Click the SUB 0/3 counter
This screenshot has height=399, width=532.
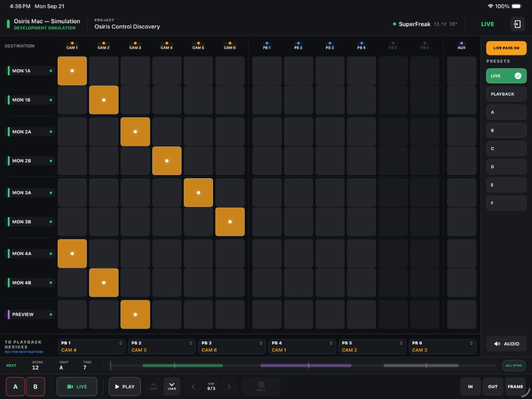click(211, 387)
